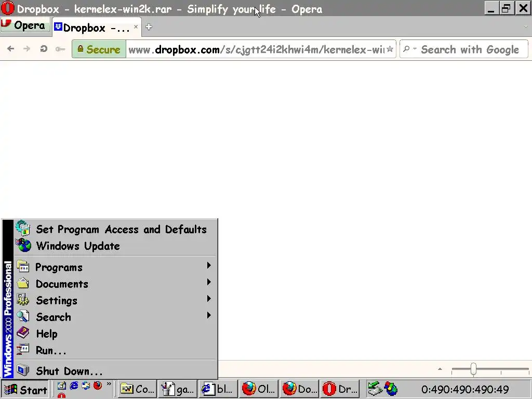532x399 pixels.
Task: Click the Secure lock badge
Action: coord(99,49)
